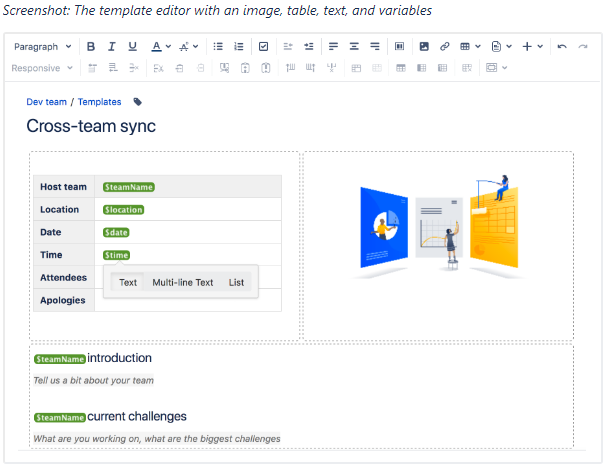Click the insert image icon
615x473 pixels.
pyautogui.click(x=424, y=47)
